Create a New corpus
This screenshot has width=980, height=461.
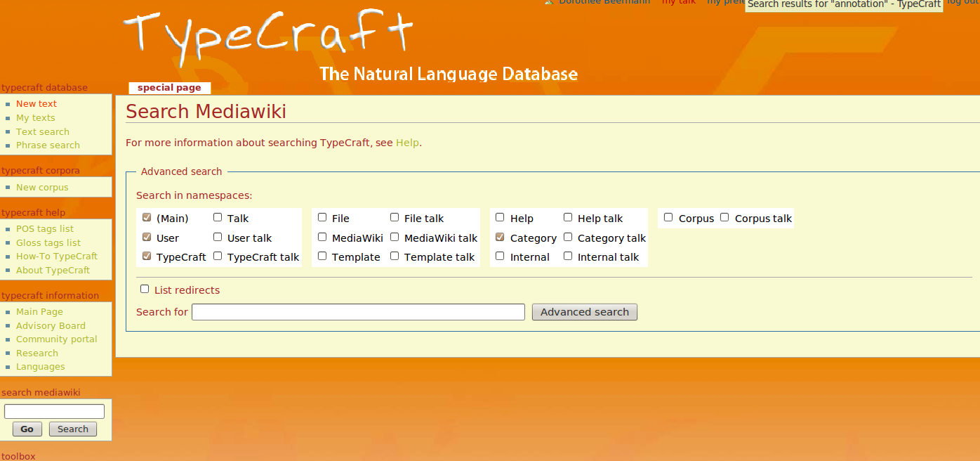(x=42, y=188)
